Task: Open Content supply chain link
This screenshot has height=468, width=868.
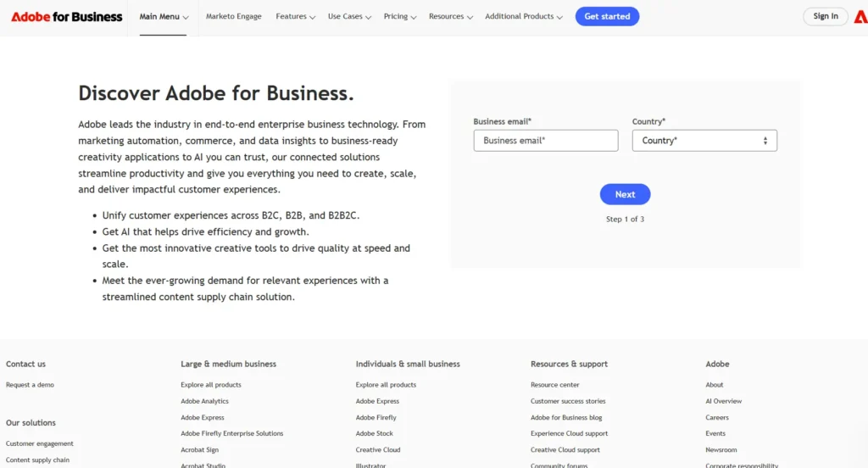Action: click(x=37, y=460)
